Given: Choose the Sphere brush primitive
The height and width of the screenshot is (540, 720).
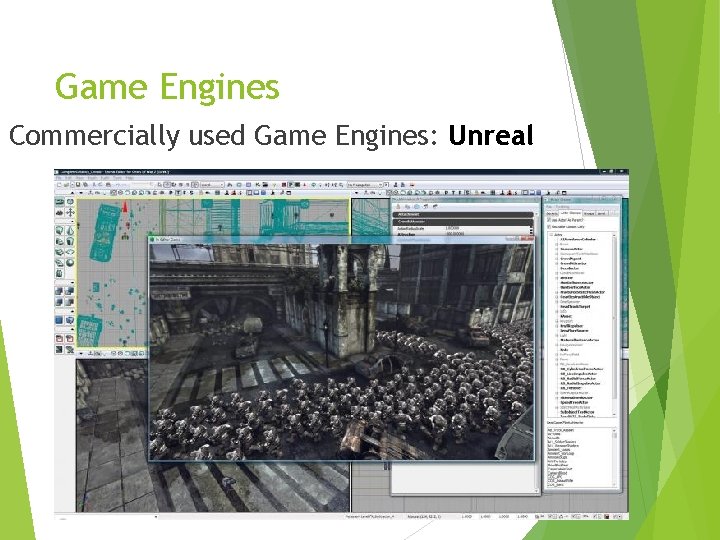Looking at the screenshot, I should pos(70,263).
